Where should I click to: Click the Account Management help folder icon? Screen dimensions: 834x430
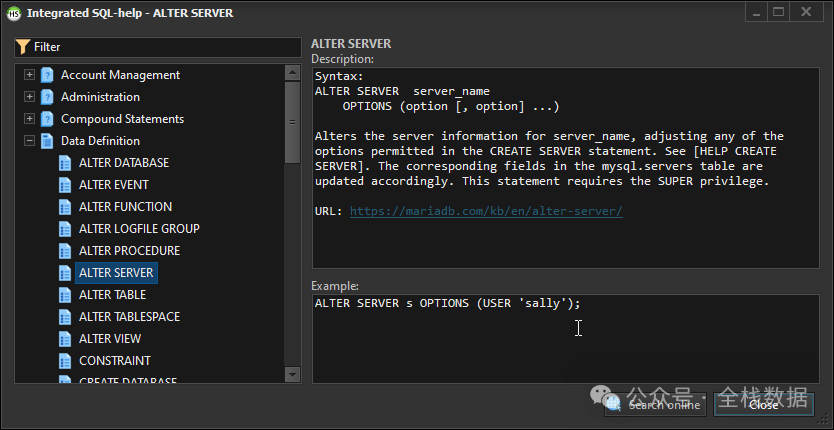[47, 75]
